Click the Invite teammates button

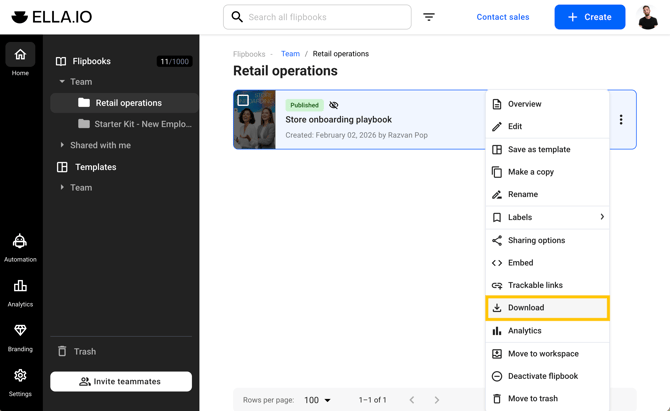[121, 381]
